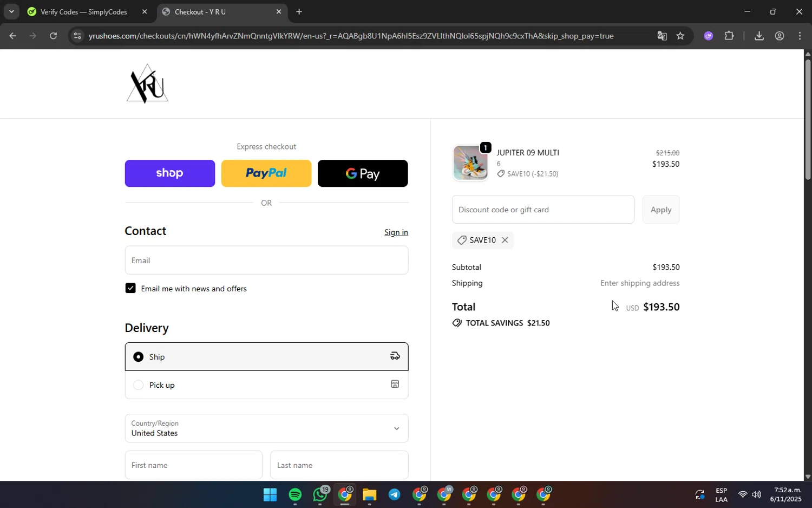Open the tab search dropdown
Viewport: 812px width, 508px height.
pos(11,11)
